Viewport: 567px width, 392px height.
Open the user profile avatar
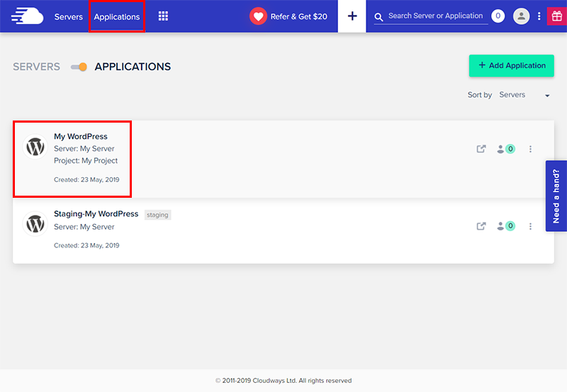coord(521,16)
